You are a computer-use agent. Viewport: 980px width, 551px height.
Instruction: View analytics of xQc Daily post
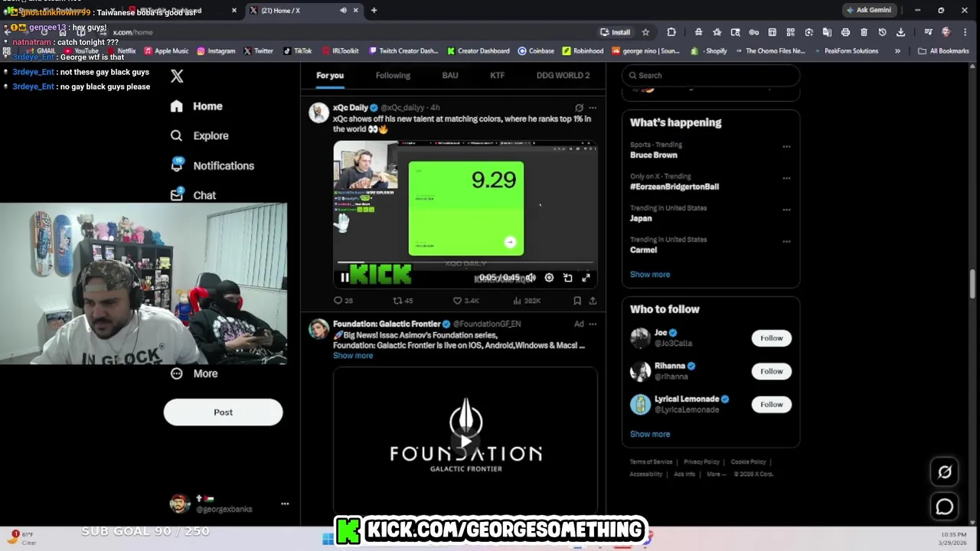pyautogui.click(x=526, y=301)
